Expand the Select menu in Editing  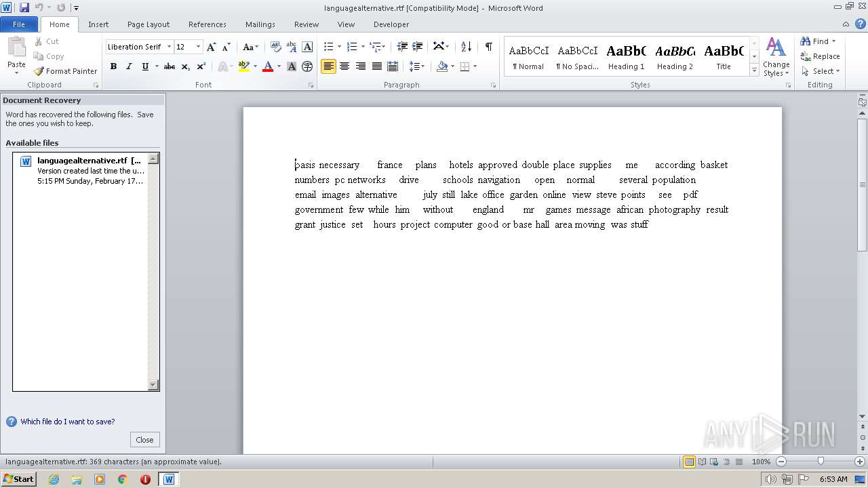pyautogui.click(x=821, y=71)
